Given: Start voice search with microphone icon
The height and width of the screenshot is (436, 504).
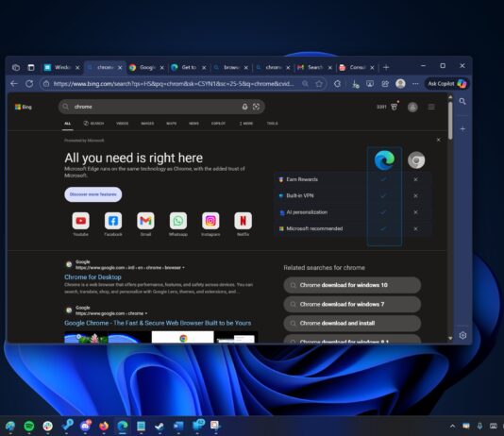Looking at the screenshot, I should point(244,107).
